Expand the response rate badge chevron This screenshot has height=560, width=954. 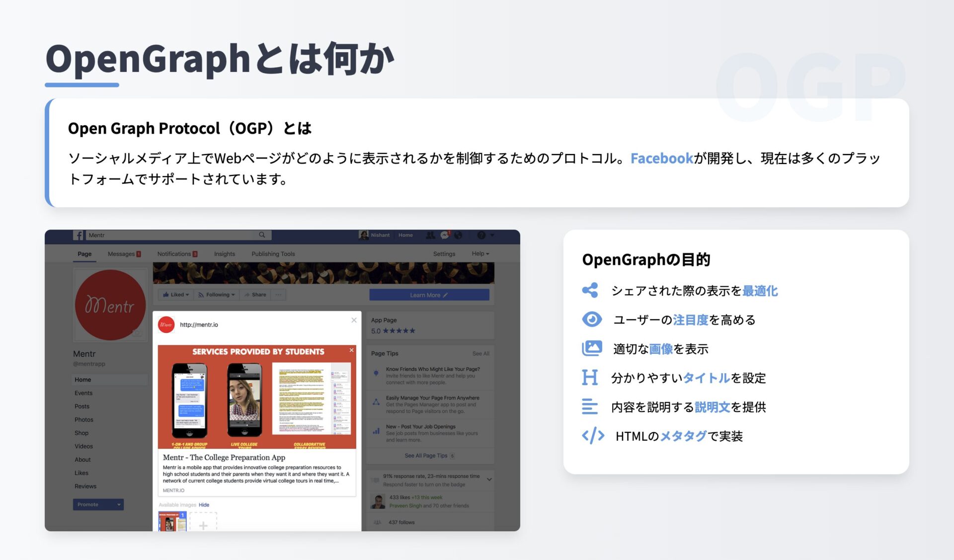coord(490,480)
